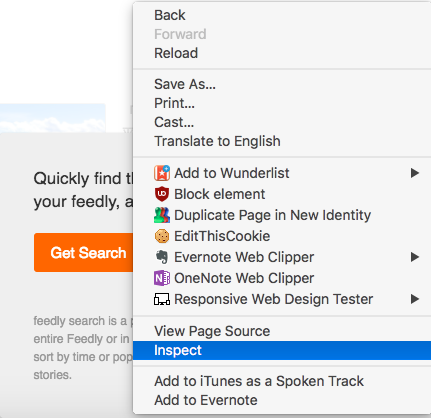The image size is (431, 418).
Task: Click the uBlock Origin shield icon
Action: pos(162,194)
